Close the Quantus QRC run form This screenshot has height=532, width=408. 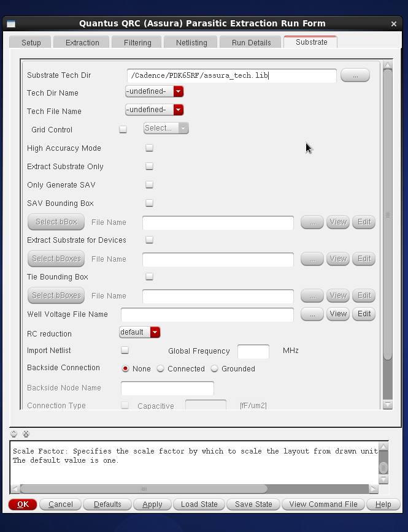394,24
